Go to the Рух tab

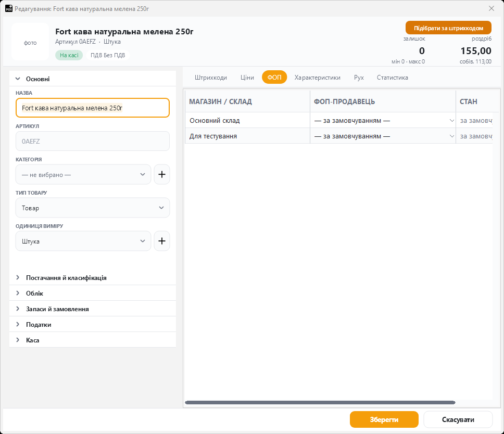coord(359,78)
